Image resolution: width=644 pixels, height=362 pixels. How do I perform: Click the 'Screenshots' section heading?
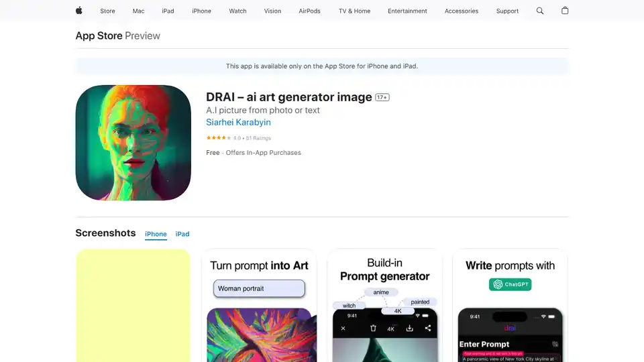(105, 233)
